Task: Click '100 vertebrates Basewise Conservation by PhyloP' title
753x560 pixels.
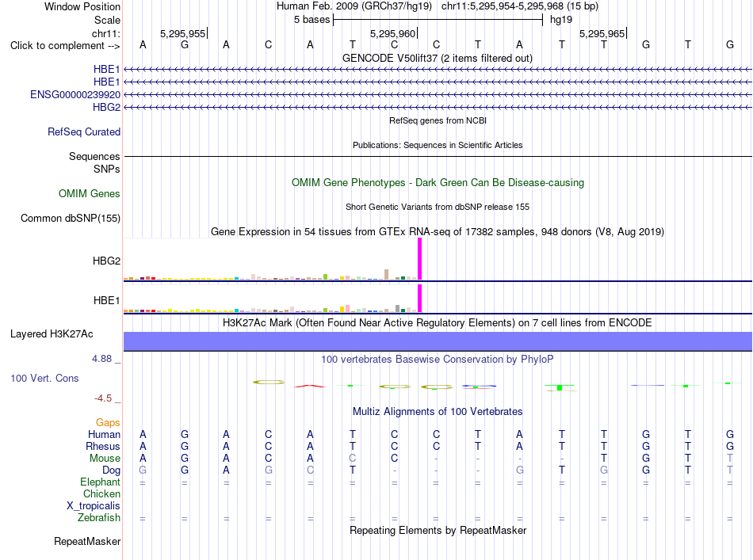Action: 438,359
